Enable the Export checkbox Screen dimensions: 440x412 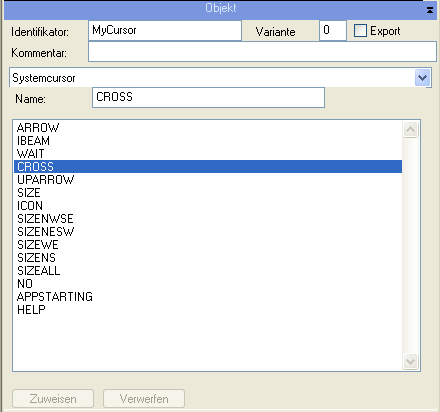[360, 31]
